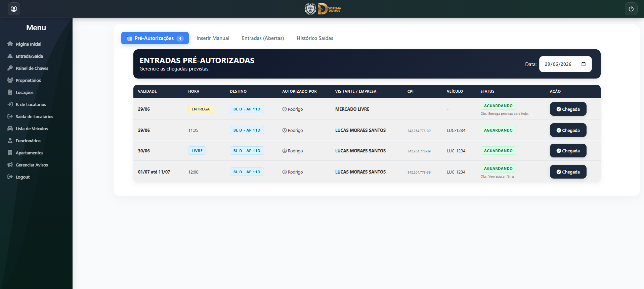Click the enter-arrow icon beside E. de Locatários
This screenshot has height=289, width=644.
10,104
